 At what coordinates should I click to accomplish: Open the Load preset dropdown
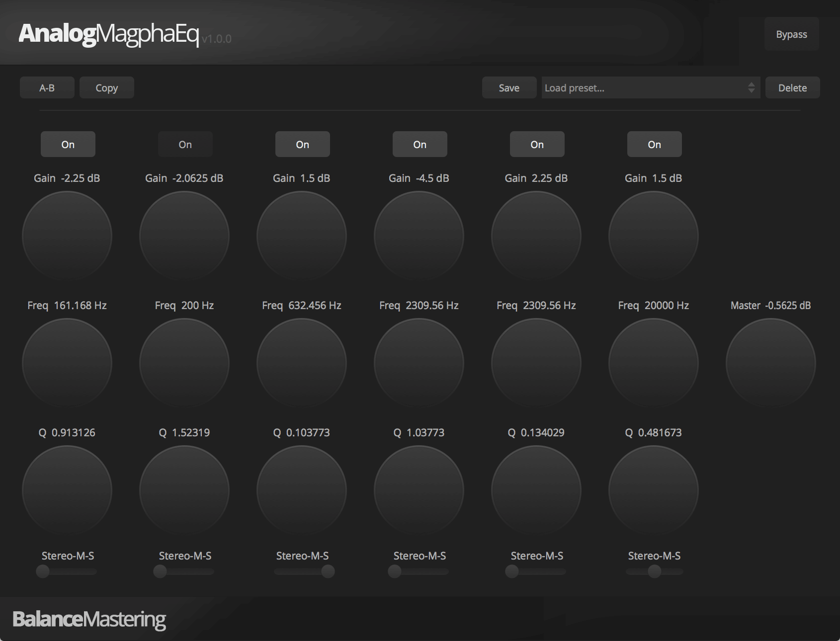[x=651, y=87]
